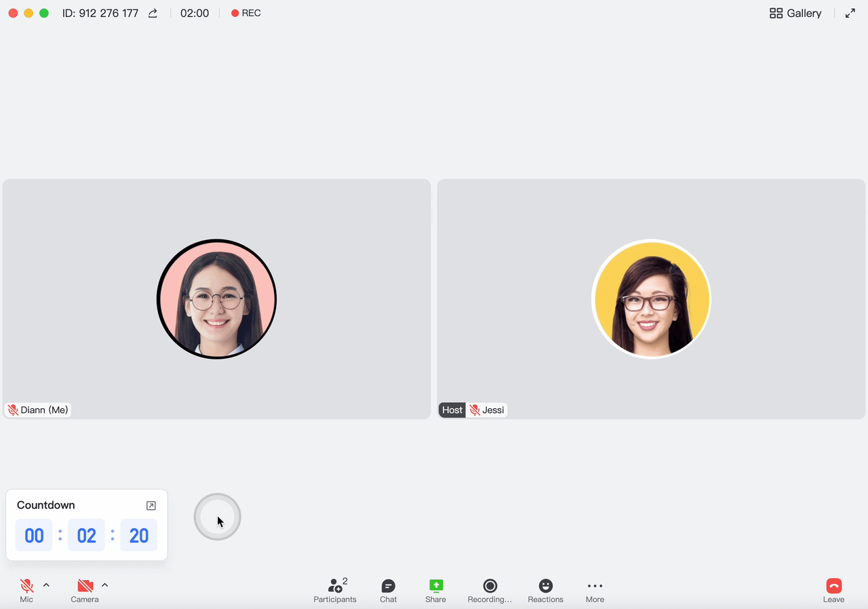Expand the Mic options chevron
This screenshot has width=868, height=609.
coord(46,585)
